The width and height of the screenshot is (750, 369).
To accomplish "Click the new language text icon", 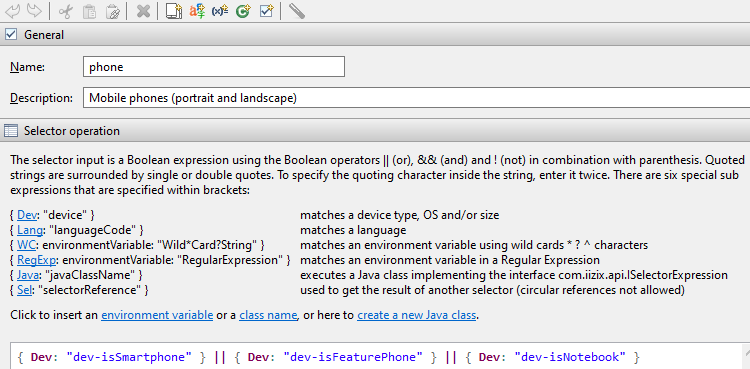I will click(x=197, y=11).
